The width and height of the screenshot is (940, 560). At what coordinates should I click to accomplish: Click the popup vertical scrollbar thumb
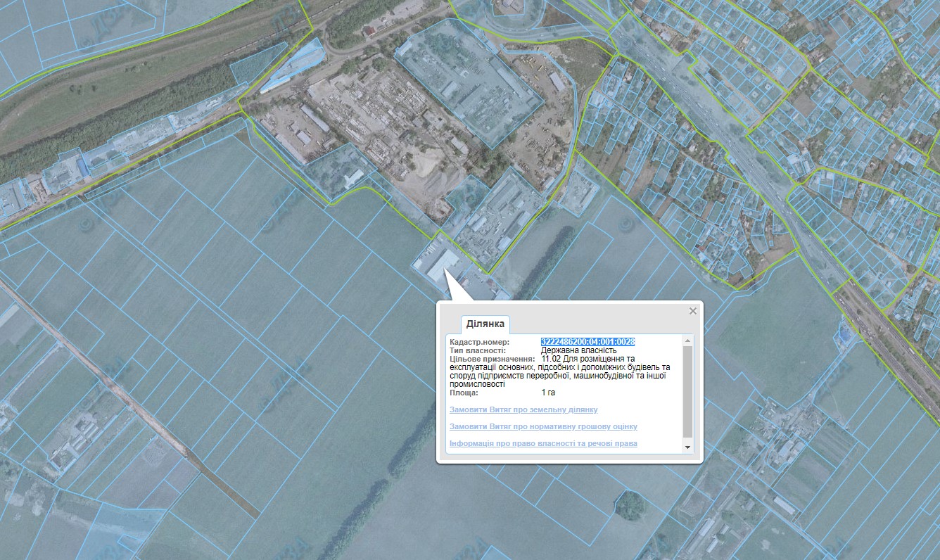(687, 390)
